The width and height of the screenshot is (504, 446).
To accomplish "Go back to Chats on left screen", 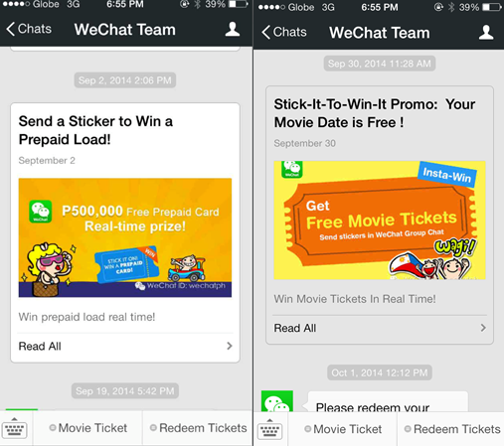I will pos(29,29).
